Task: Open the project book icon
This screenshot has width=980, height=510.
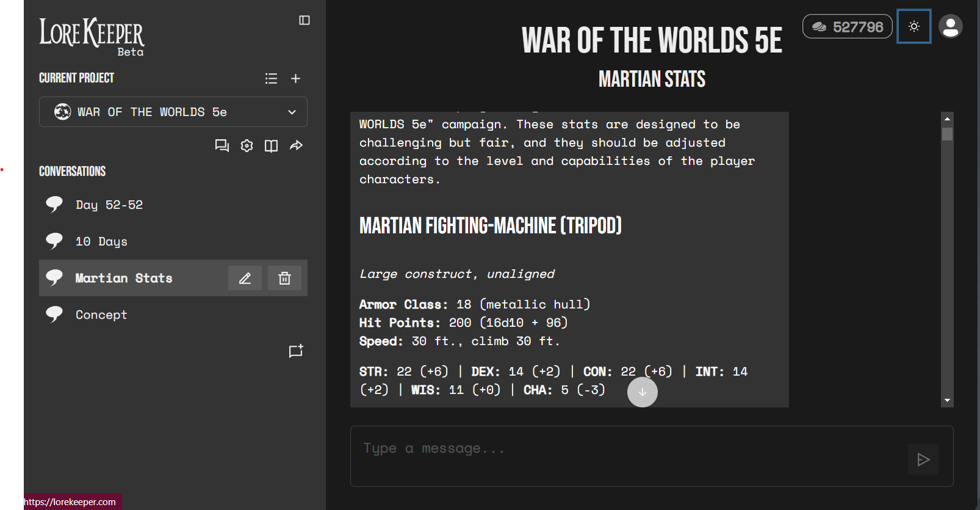Action: click(x=271, y=145)
